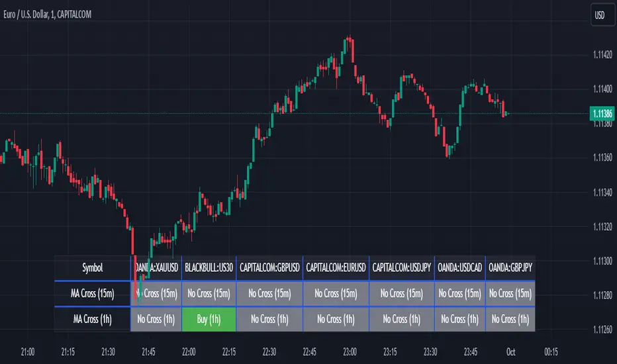Click the No Cross (1h) cell under USDCAD

(459, 319)
